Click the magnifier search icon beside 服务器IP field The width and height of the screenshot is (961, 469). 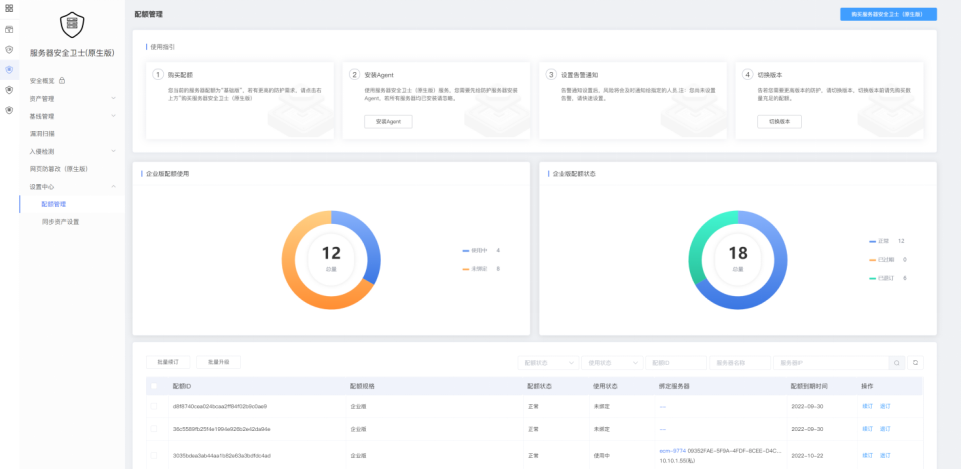[x=897, y=363]
